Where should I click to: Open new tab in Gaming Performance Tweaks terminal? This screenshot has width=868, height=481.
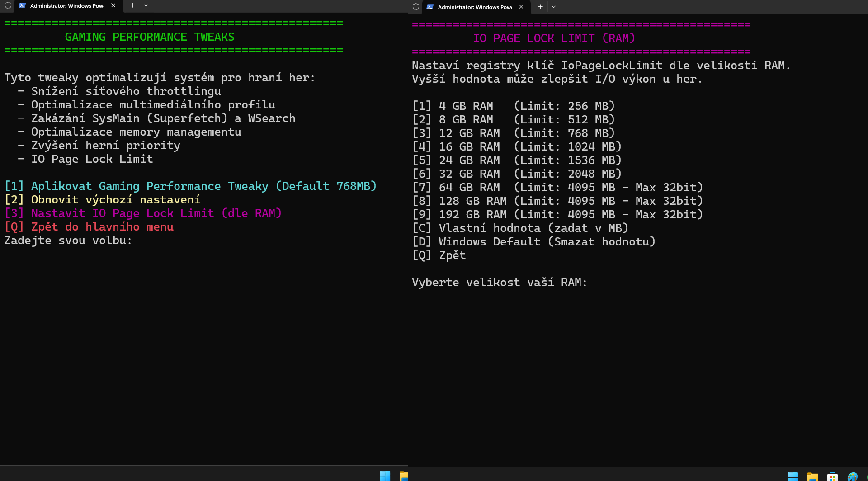[x=132, y=5]
